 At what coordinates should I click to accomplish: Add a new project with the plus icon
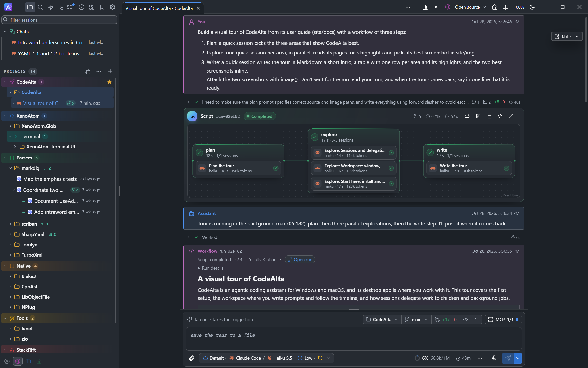click(110, 71)
